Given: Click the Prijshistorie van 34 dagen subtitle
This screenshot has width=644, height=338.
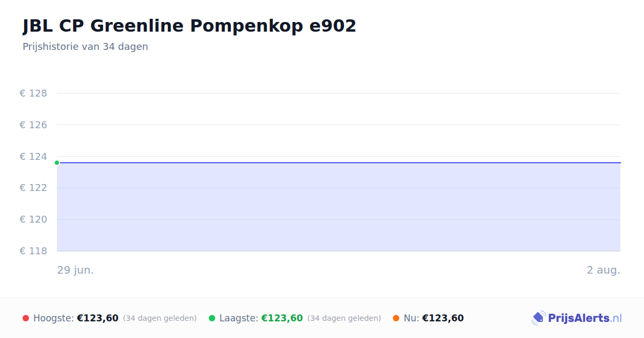Looking at the screenshot, I should pos(85,47).
